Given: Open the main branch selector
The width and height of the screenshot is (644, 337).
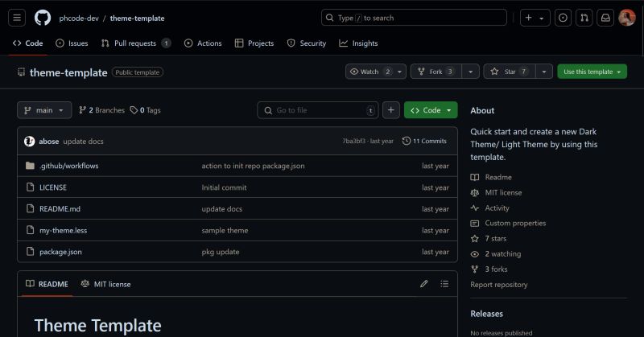Looking at the screenshot, I should [x=44, y=110].
